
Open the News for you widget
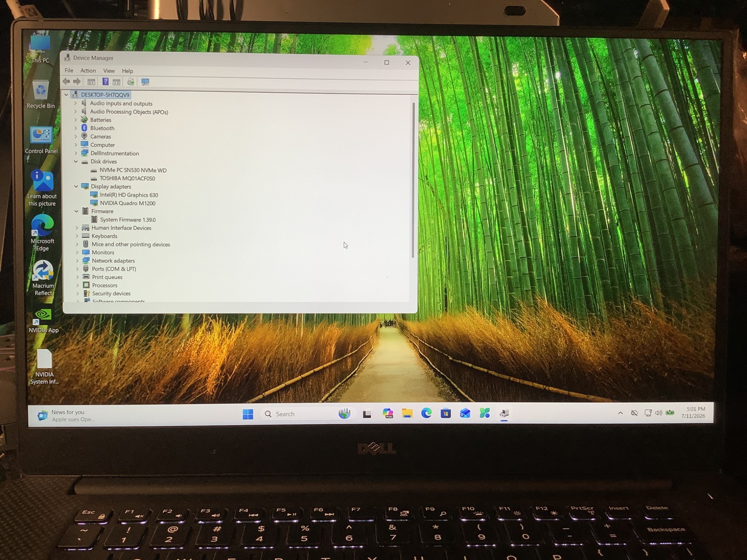click(67, 415)
